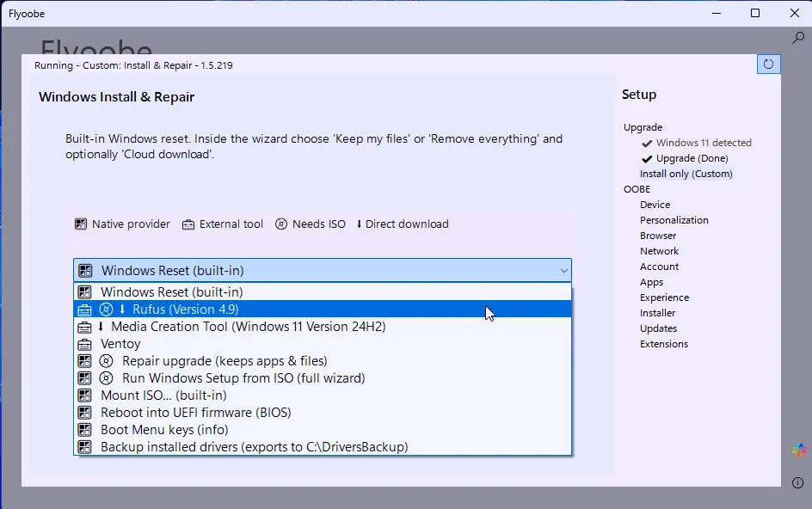
Task: Open the Network sidebar entry
Action: pyautogui.click(x=659, y=251)
